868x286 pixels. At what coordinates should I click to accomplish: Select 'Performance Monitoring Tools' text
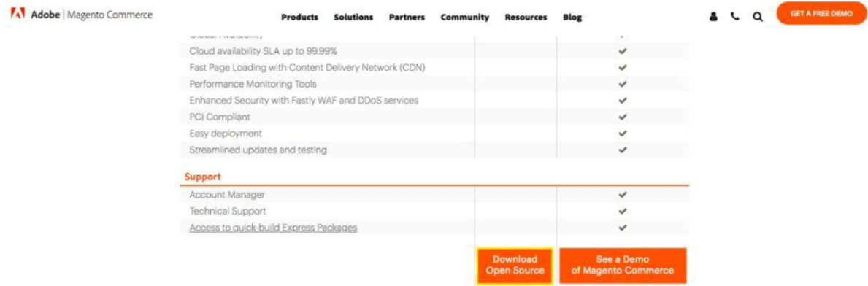tap(253, 84)
